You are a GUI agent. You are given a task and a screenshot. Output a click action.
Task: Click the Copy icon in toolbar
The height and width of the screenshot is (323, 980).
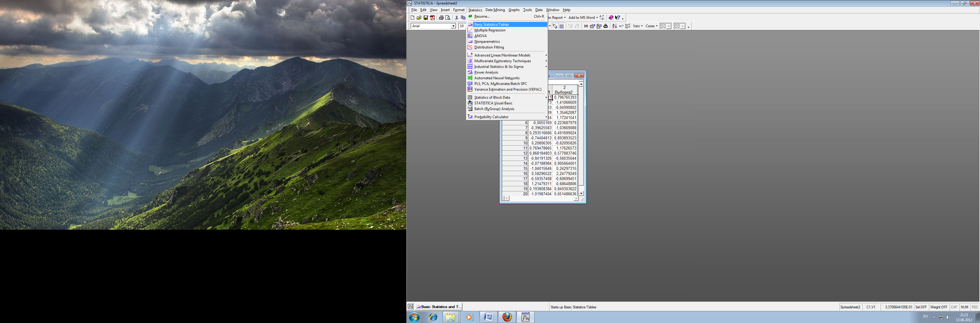click(463, 18)
